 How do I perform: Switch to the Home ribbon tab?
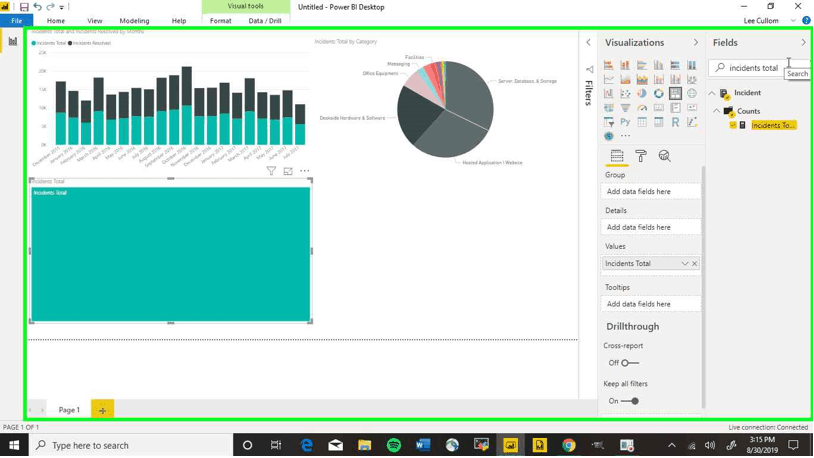click(56, 21)
